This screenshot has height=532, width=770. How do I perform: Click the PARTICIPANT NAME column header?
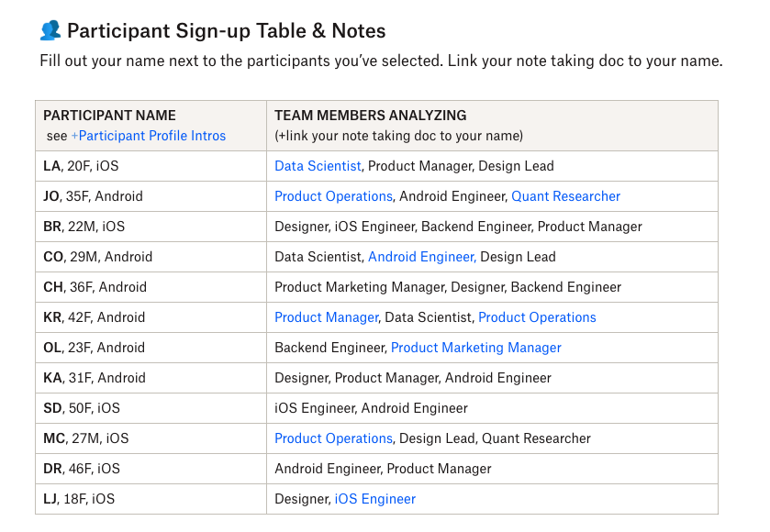[109, 116]
